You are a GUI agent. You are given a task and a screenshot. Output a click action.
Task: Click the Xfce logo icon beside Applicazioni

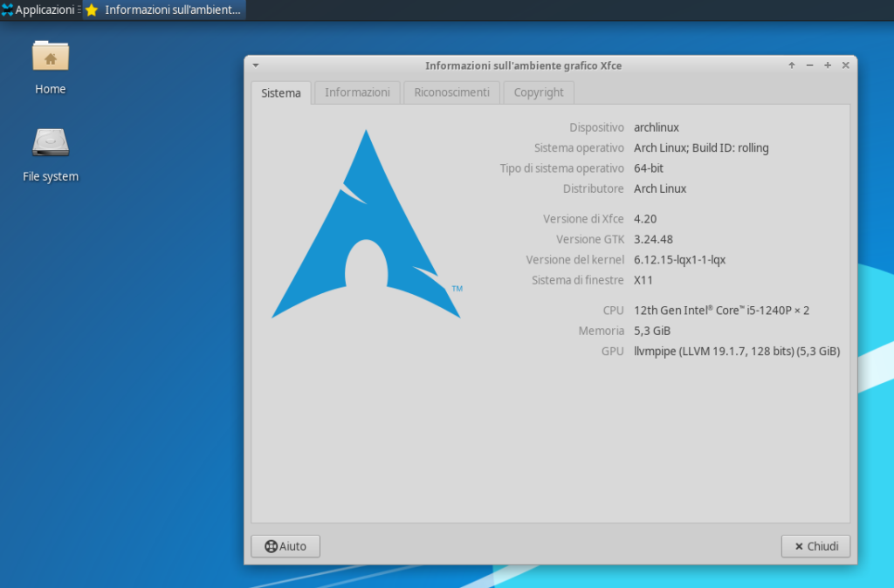pyautogui.click(x=9, y=10)
